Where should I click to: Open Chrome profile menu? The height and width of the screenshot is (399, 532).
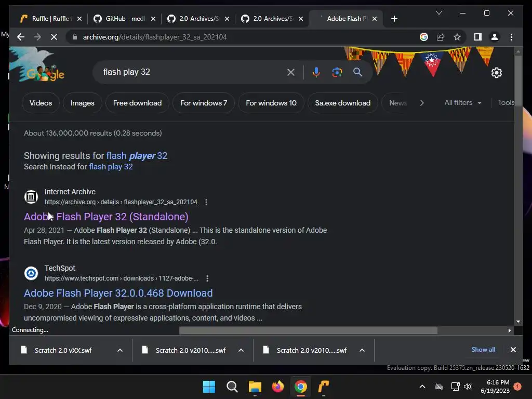click(495, 37)
